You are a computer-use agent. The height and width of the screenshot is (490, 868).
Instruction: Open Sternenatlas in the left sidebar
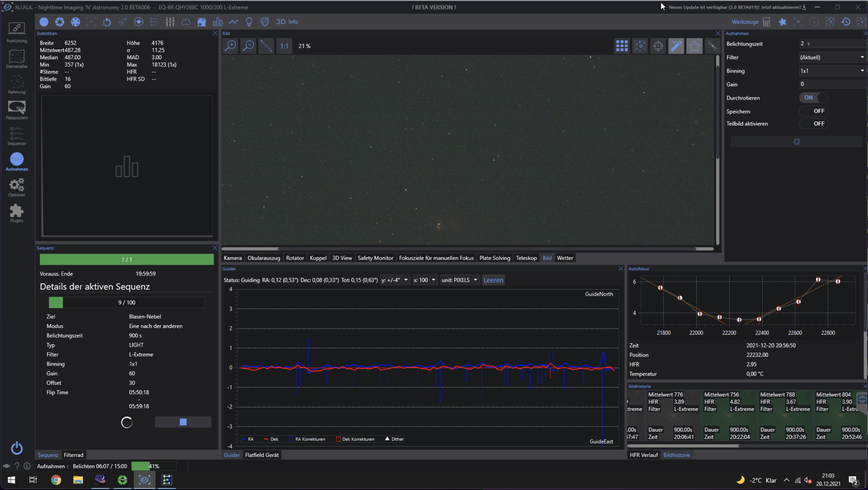[17, 58]
